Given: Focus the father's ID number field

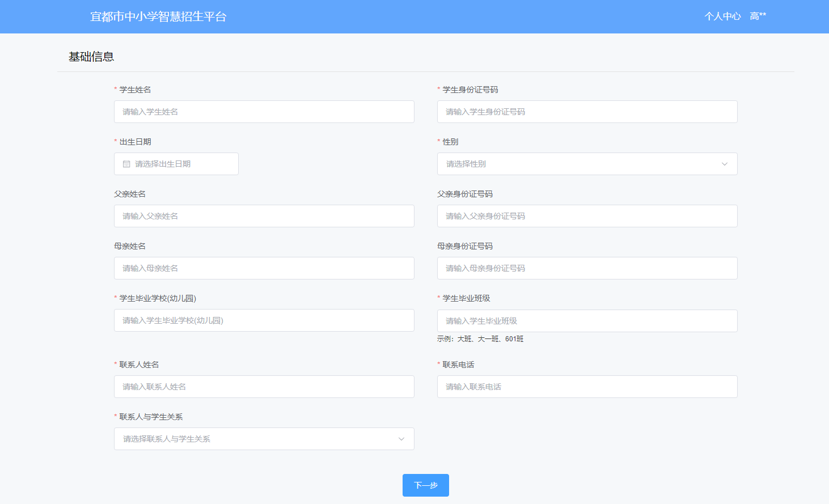Looking at the screenshot, I should [587, 216].
